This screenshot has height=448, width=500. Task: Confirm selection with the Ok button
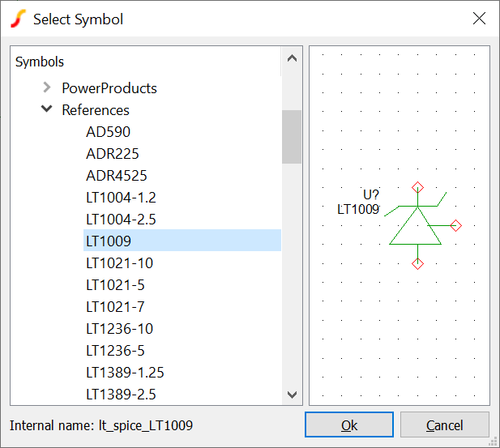349,425
